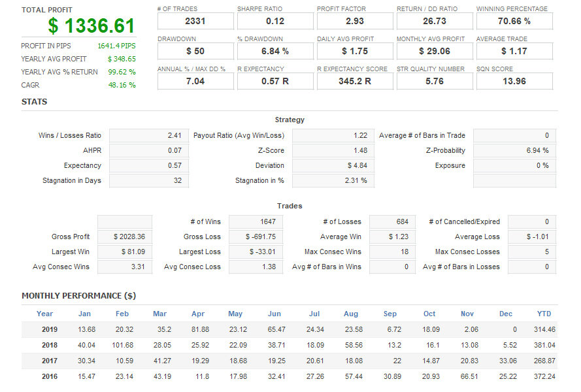Select Avg Consec Loss field 1.38
581x392 pixels.
256,267
